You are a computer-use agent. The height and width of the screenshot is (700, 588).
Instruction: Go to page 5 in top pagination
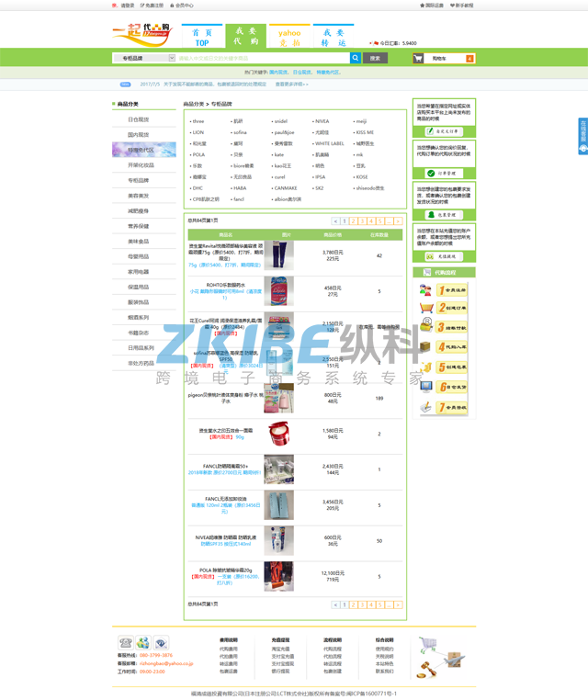[x=380, y=221]
